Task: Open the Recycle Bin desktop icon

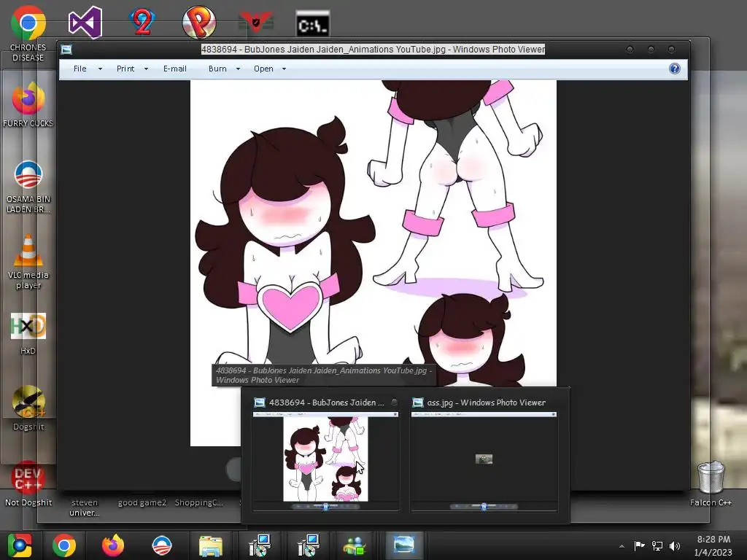Action: click(711, 477)
